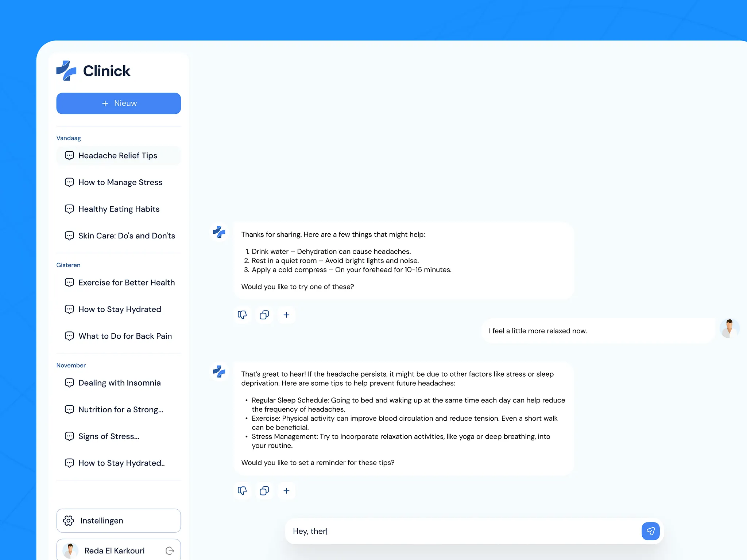
Task: Send the message with paper plane button
Action: click(x=651, y=531)
